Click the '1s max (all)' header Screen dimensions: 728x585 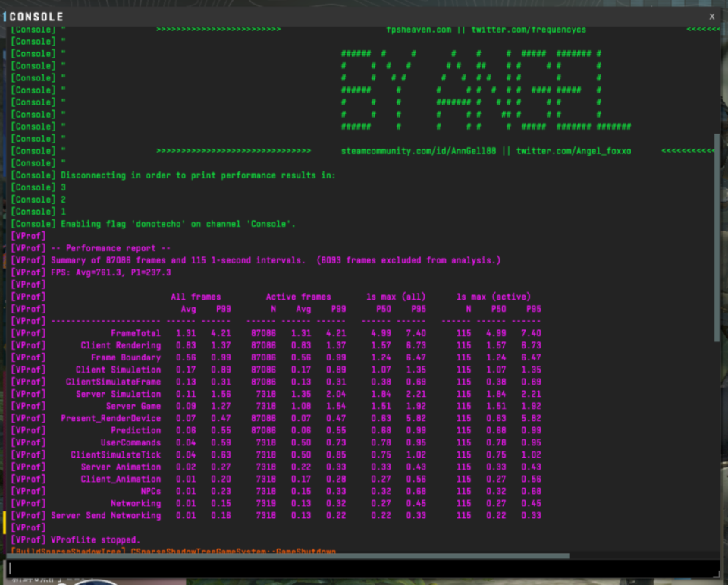pyautogui.click(x=396, y=297)
